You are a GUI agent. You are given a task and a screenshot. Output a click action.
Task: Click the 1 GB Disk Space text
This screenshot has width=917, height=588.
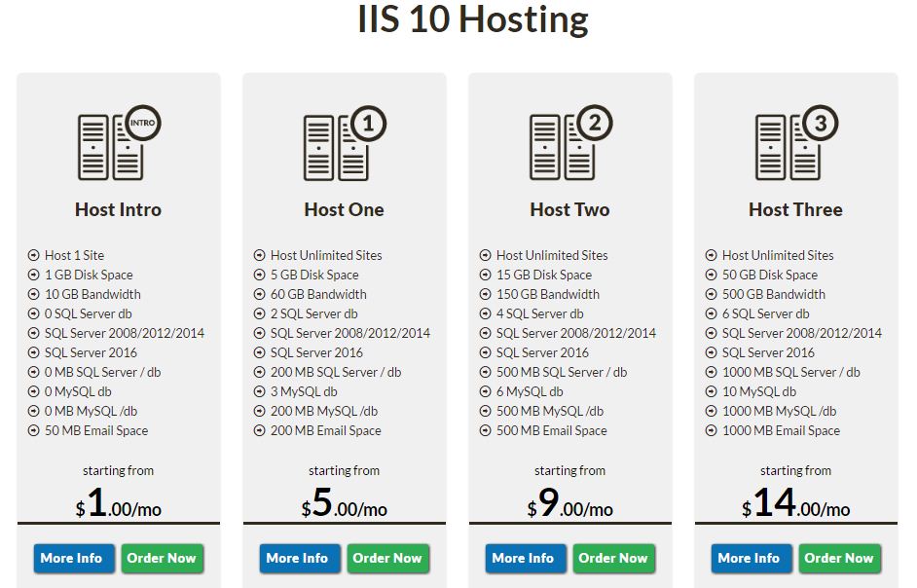tap(89, 275)
